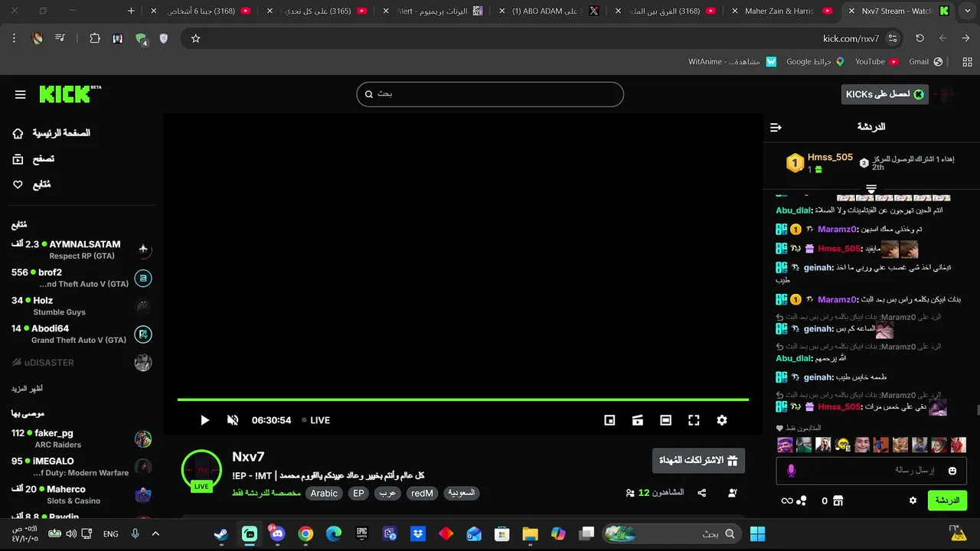Enable mini player mode in video controls

609,420
